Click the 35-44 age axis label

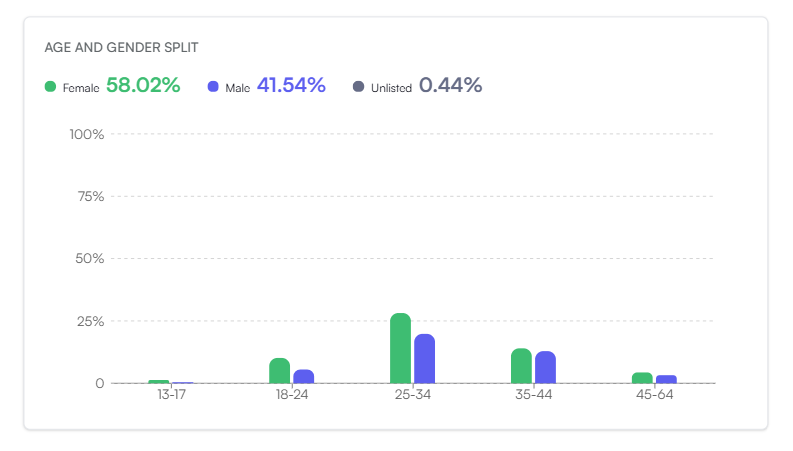click(x=534, y=395)
